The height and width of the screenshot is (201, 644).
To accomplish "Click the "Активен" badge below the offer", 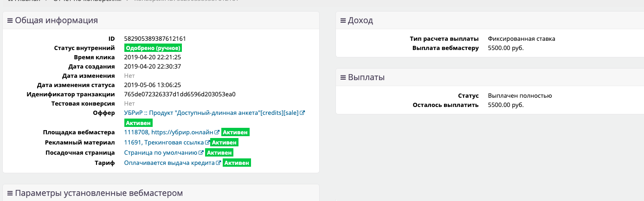I will pos(139,123).
